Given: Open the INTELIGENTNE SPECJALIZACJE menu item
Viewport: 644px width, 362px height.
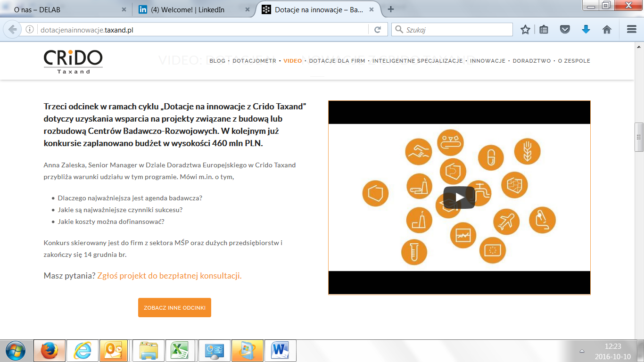Looking at the screenshot, I should (417, 61).
